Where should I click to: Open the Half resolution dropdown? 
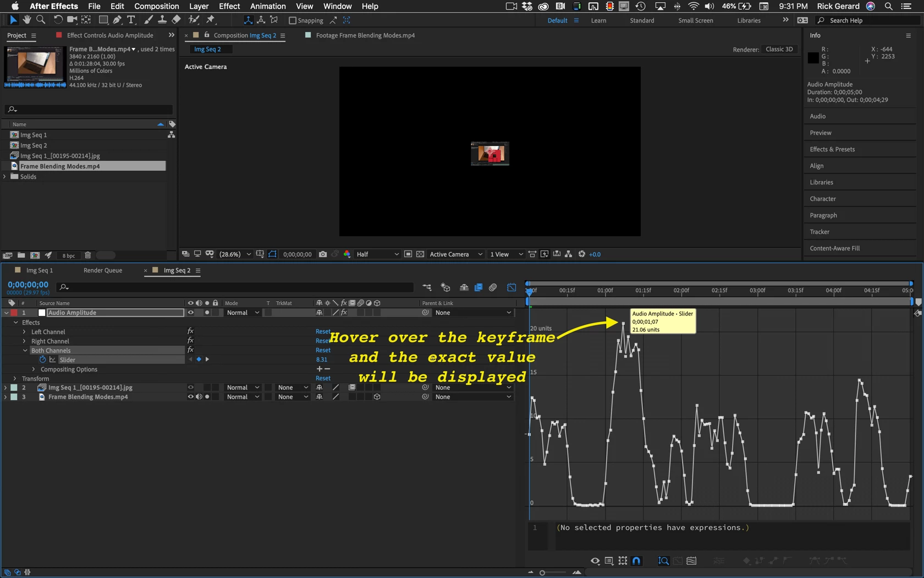coord(377,254)
